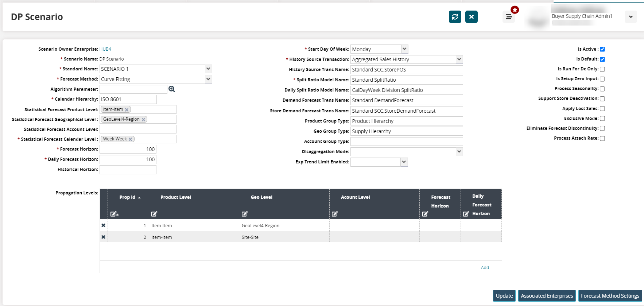Enable the Process Seasonality checkbox
The height and width of the screenshot is (306, 644).
pos(602,89)
